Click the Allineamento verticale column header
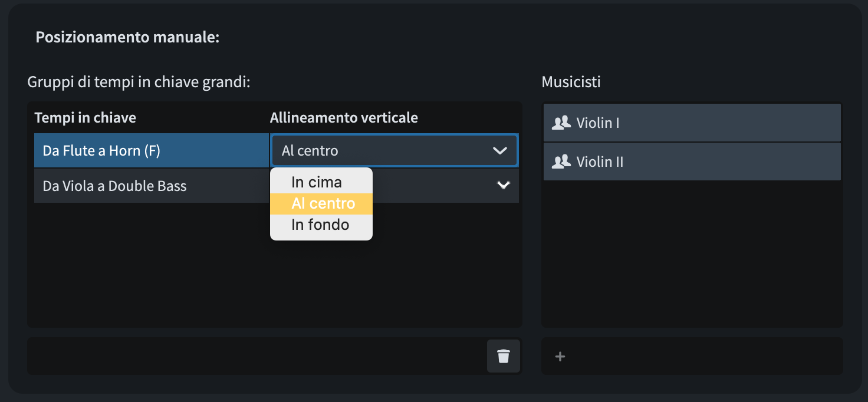The width and height of the screenshot is (868, 402). pyautogui.click(x=344, y=118)
